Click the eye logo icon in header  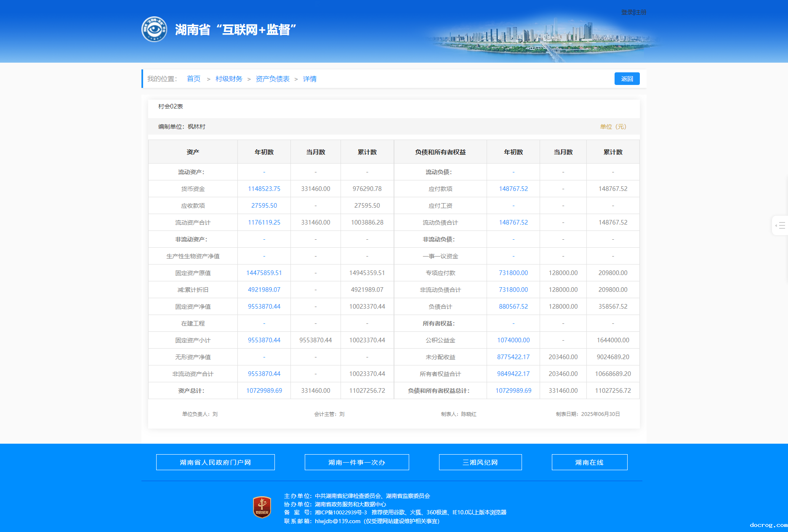154,29
